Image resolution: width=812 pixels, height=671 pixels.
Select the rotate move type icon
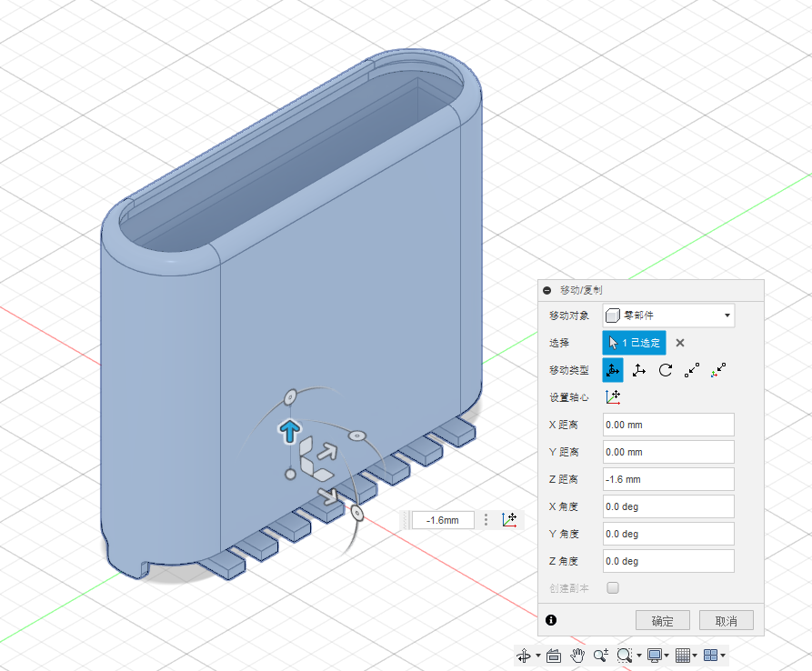[666, 370]
